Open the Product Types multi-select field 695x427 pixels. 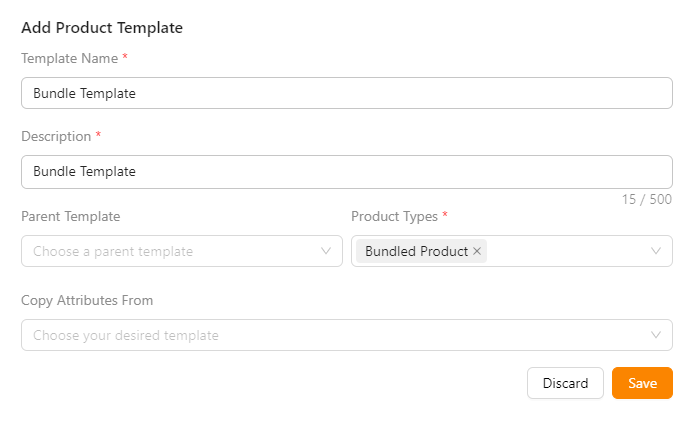(x=570, y=251)
